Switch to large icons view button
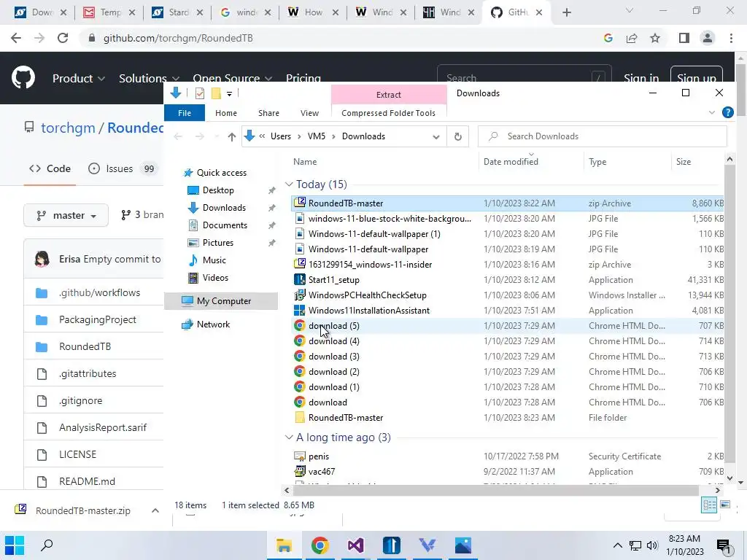747x560 pixels. coord(725,505)
